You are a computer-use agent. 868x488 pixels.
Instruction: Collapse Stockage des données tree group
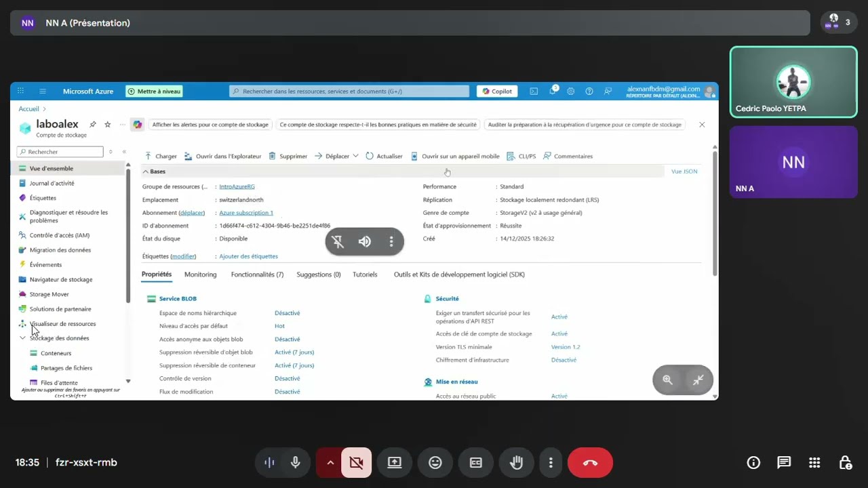[x=22, y=338]
